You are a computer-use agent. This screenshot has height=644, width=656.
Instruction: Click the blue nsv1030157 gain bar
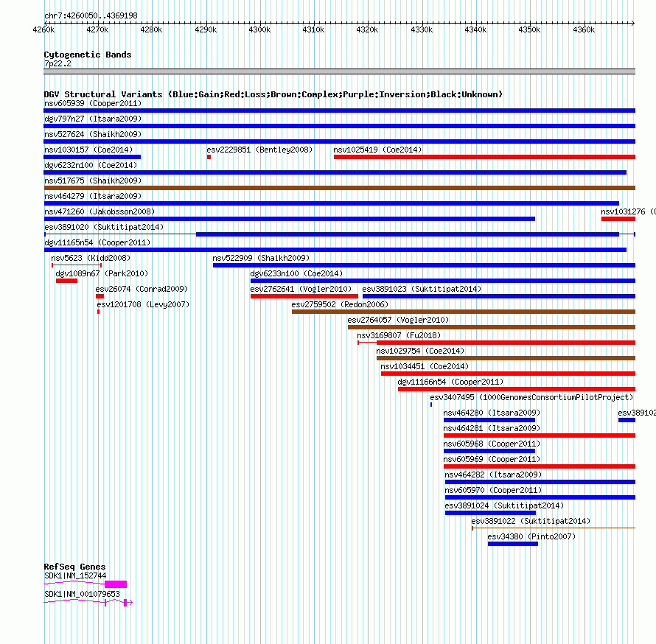click(x=92, y=157)
